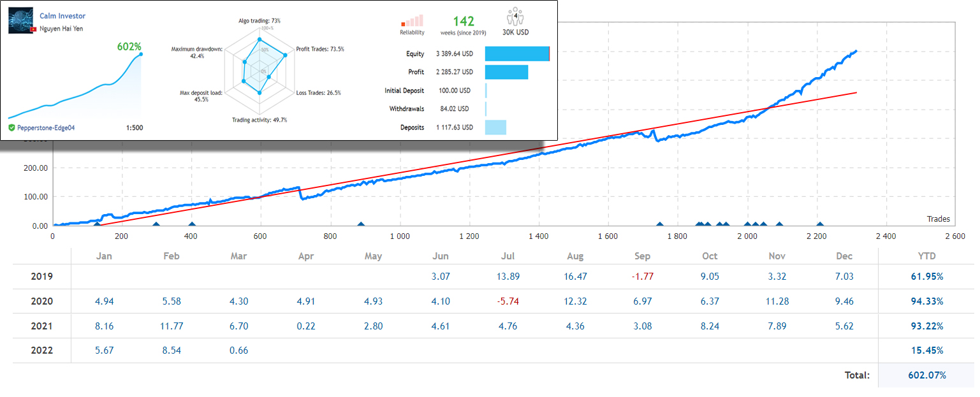Click the triangle marker just past trade 2200
980x397 pixels.
pos(820,224)
